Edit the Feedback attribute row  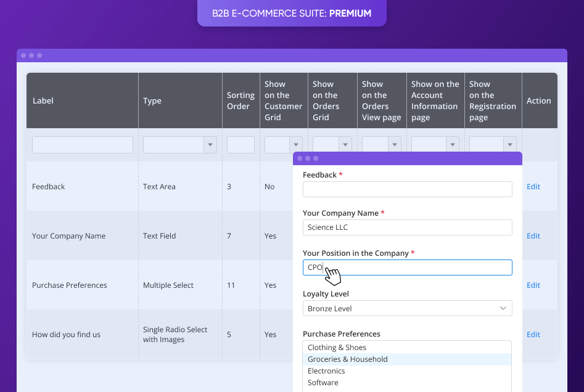click(x=533, y=186)
